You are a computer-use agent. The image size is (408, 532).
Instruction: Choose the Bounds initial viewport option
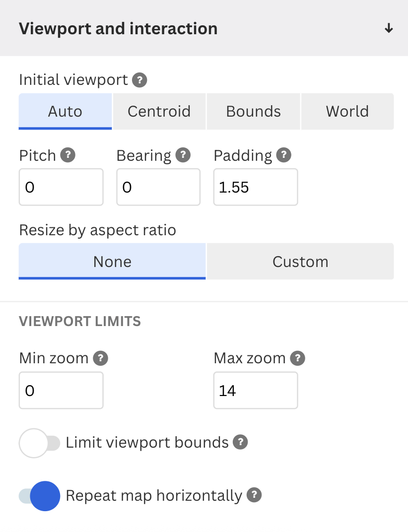click(253, 111)
